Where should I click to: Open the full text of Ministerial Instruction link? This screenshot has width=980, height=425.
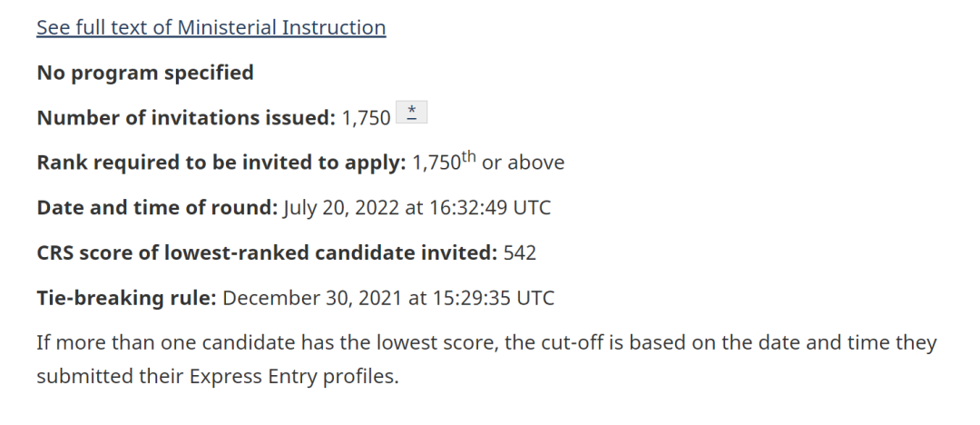tap(211, 27)
